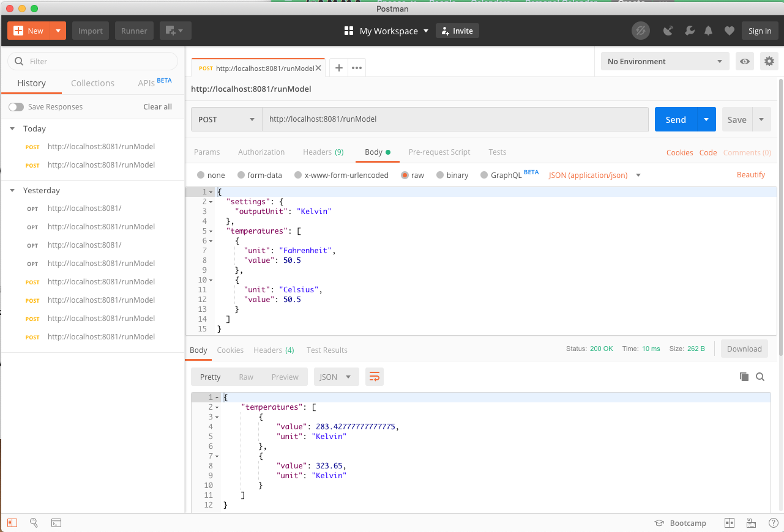
Task: Open the Runner
Action: point(134,31)
